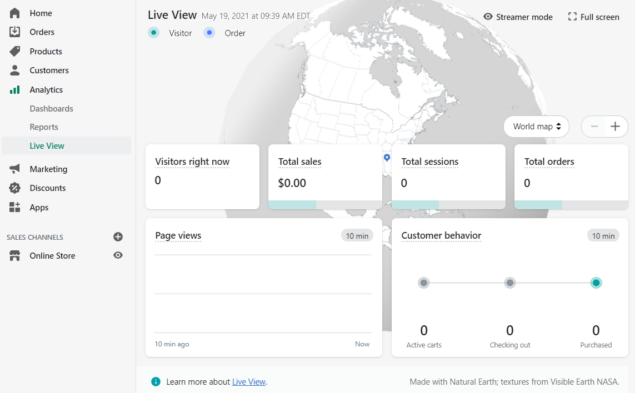
Task: View online store via eye icon
Action: [118, 255]
